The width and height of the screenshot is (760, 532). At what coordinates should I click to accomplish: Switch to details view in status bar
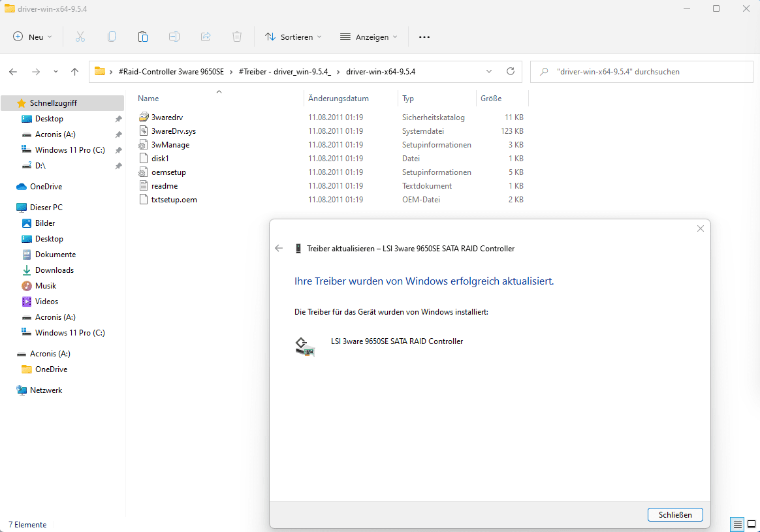click(x=737, y=524)
